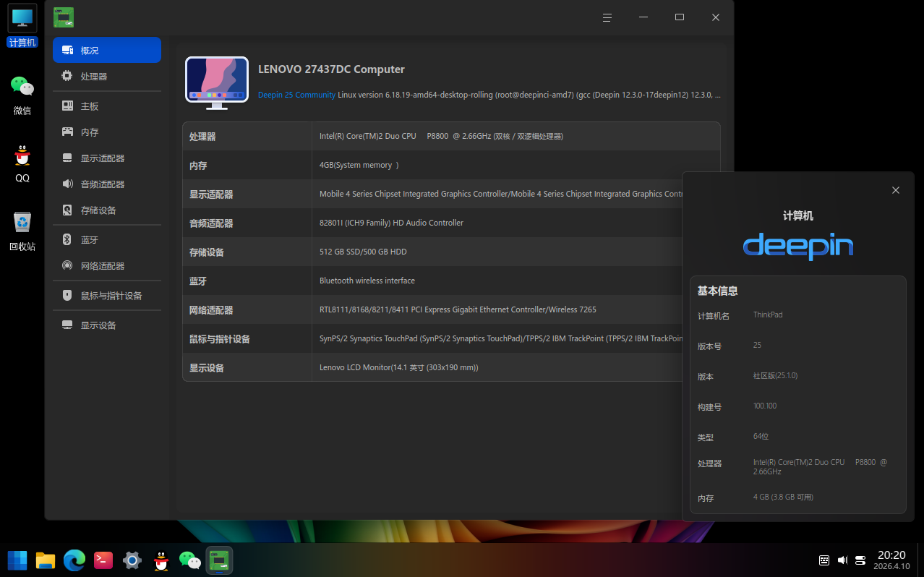
Task: Open the calendar by clicking the clock
Action: 891,560
